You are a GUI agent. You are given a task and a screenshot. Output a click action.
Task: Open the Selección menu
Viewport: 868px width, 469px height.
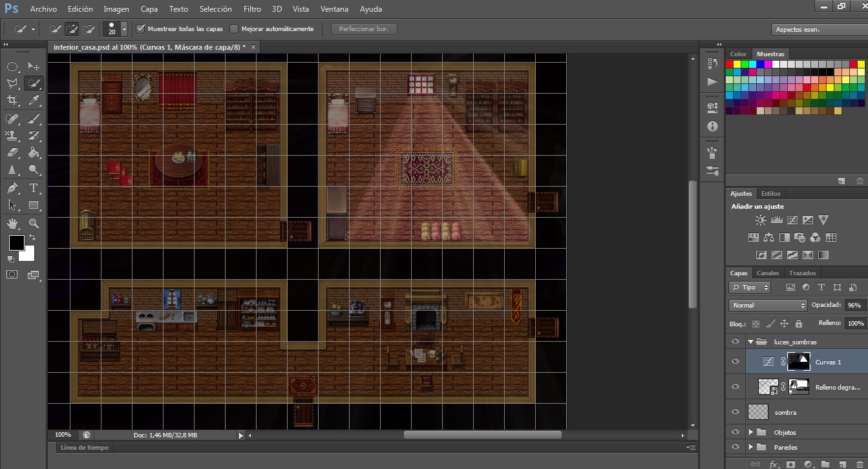(216, 9)
